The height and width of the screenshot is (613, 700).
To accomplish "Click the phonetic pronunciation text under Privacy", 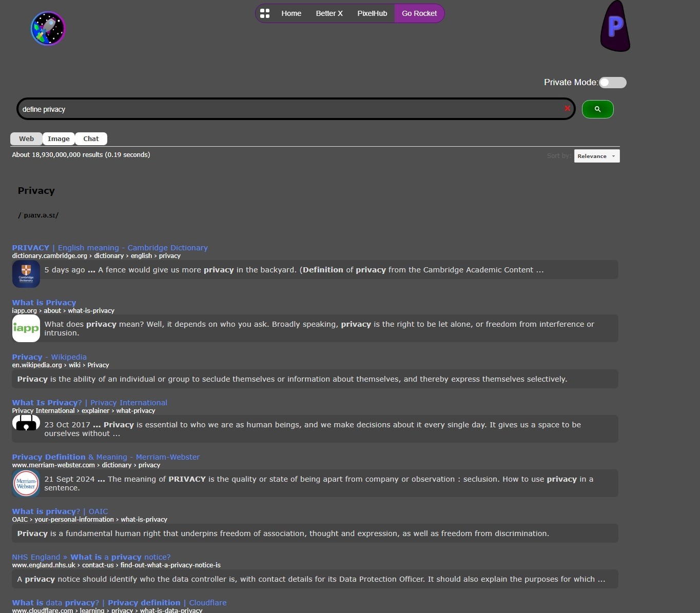I will 38,215.
